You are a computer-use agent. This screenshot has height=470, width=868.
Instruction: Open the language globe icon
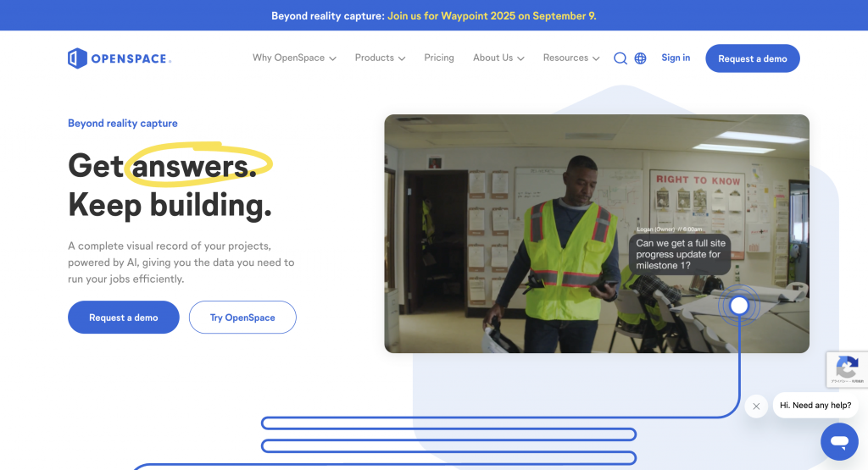pos(640,58)
